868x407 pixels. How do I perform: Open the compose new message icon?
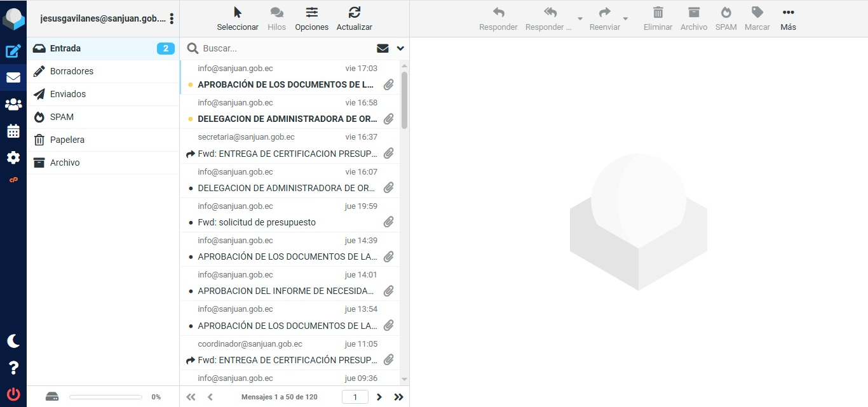[13, 51]
